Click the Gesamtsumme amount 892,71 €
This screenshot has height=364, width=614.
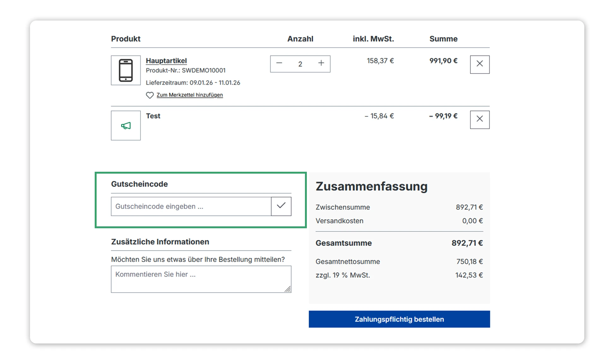(x=467, y=243)
